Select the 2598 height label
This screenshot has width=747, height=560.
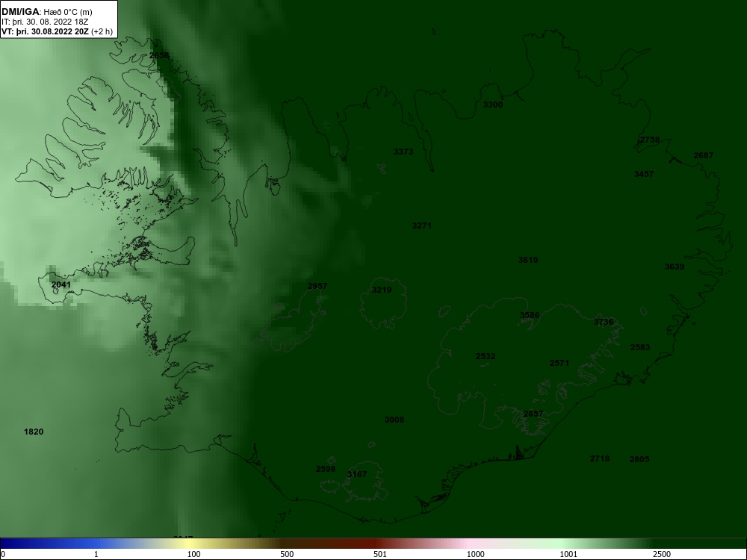(326, 469)
